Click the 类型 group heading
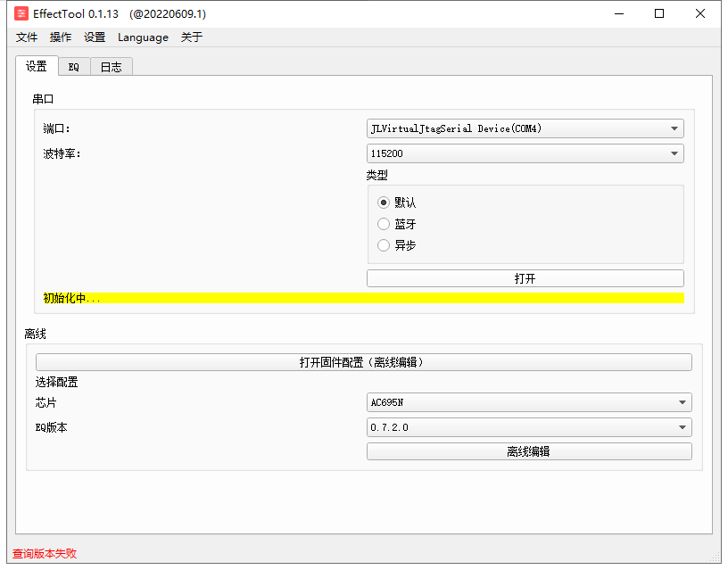The height and width of the screenshot is (570, 728). (377, 175)
